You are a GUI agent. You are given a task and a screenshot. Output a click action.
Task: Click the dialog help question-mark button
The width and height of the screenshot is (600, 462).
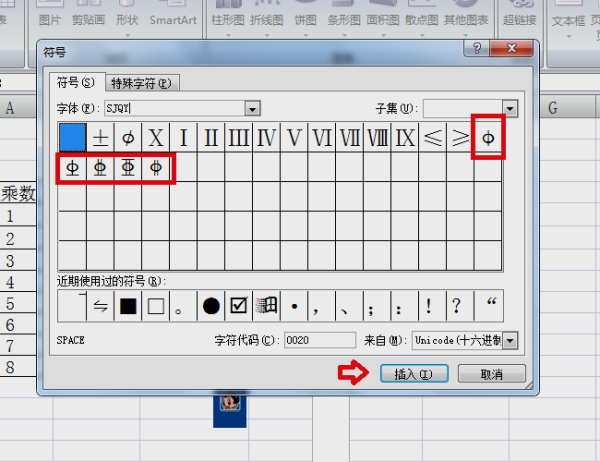click(x=477, y=48)
